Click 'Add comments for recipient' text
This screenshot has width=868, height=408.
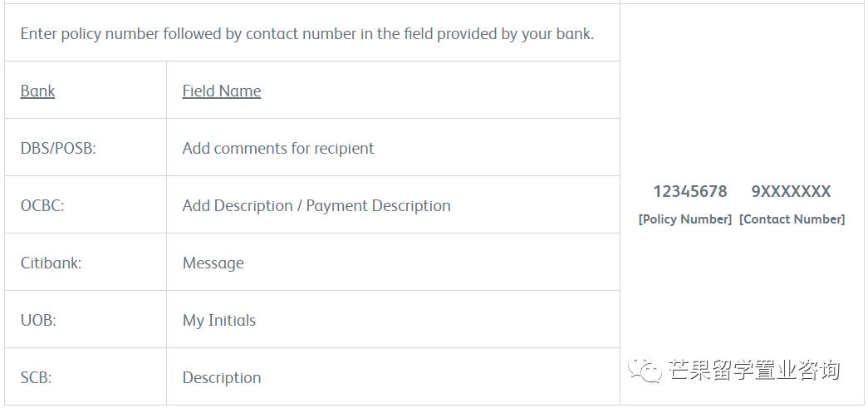277,149
